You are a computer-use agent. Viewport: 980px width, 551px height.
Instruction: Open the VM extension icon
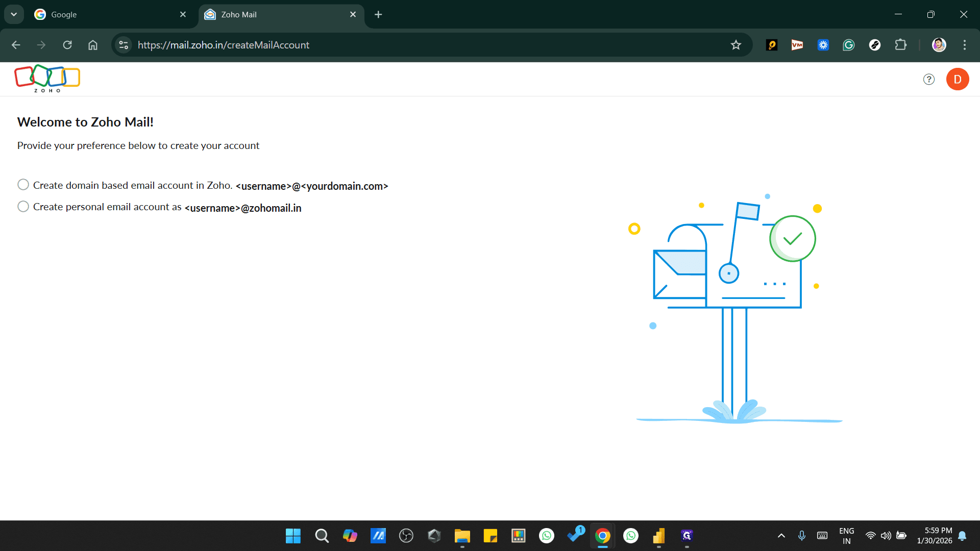pos(797,45)
